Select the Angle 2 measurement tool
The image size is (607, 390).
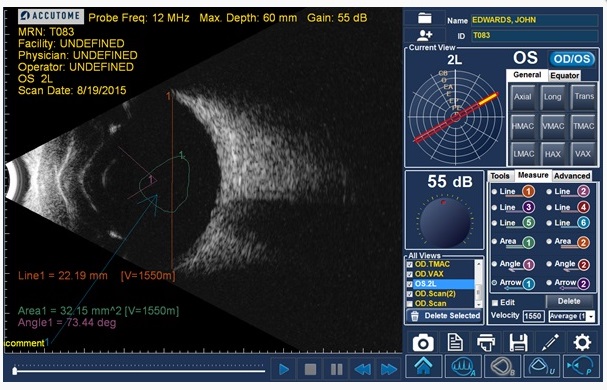click(568, 264)
